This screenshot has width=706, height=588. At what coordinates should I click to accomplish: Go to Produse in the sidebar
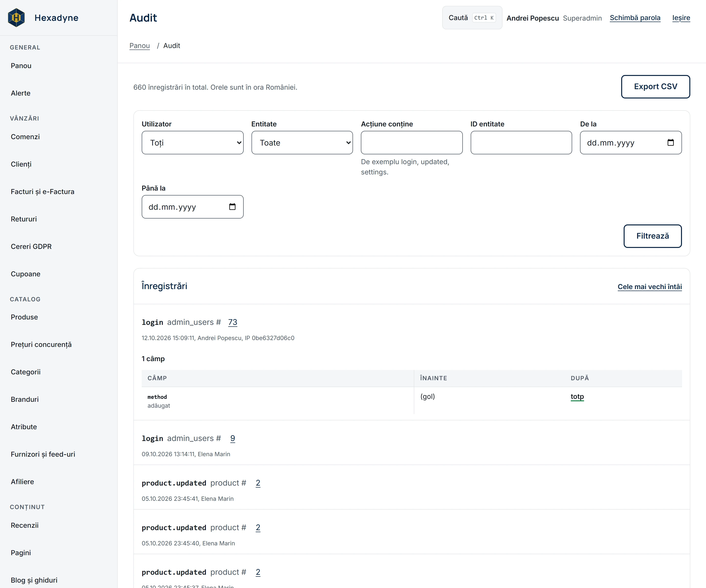pos(24,317)
